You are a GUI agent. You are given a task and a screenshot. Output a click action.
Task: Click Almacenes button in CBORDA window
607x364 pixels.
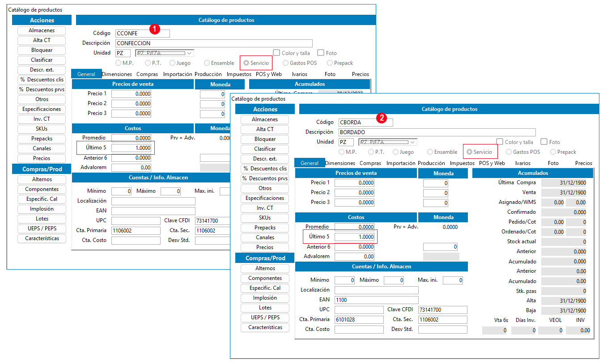click(265, 119)
